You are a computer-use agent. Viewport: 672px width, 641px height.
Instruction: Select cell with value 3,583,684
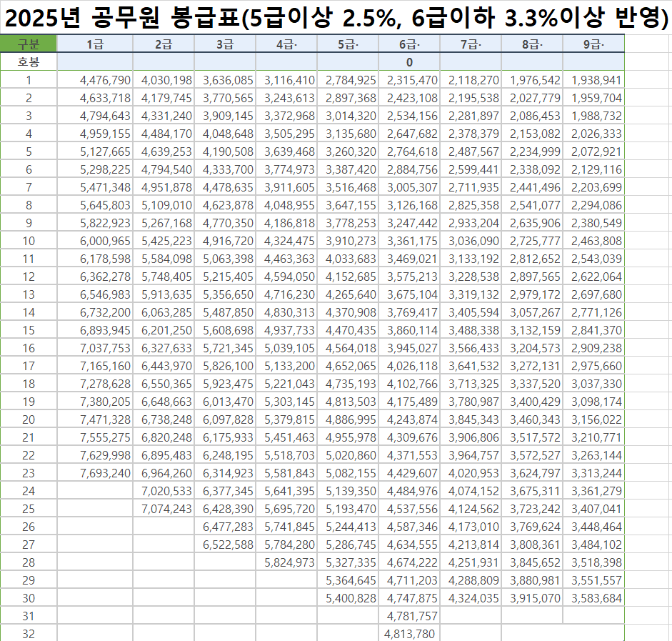click(593, 598)
